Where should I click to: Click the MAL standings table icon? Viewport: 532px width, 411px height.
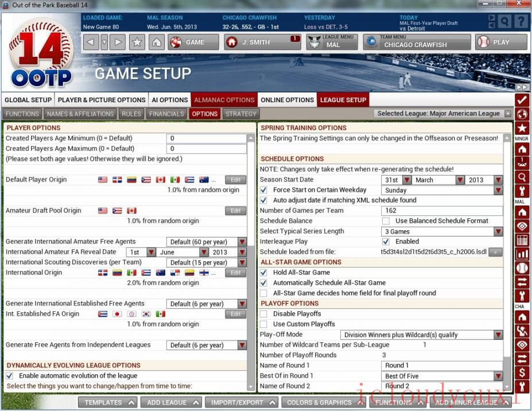pyautogui.click(x=522, y=240)
